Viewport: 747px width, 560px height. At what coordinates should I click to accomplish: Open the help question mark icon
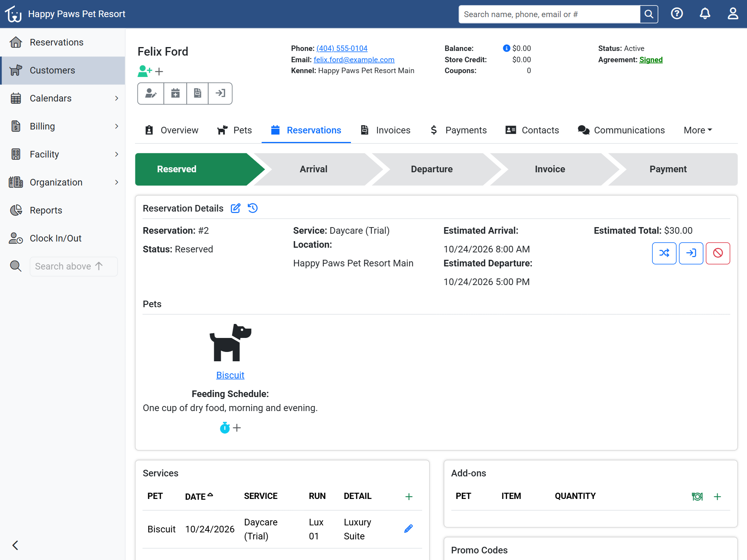(677, 14)
